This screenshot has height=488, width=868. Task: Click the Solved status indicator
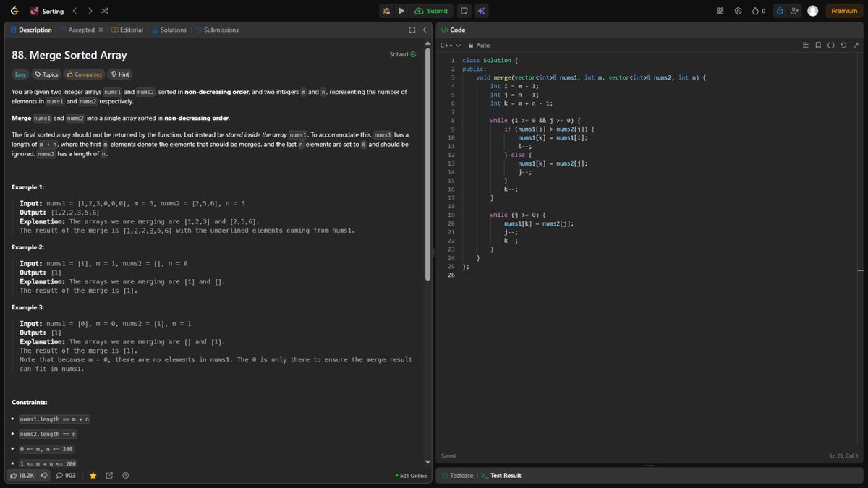point(403,54)
